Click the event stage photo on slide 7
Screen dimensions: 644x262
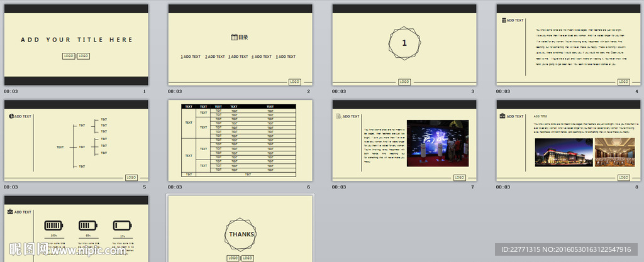(438, 143)
